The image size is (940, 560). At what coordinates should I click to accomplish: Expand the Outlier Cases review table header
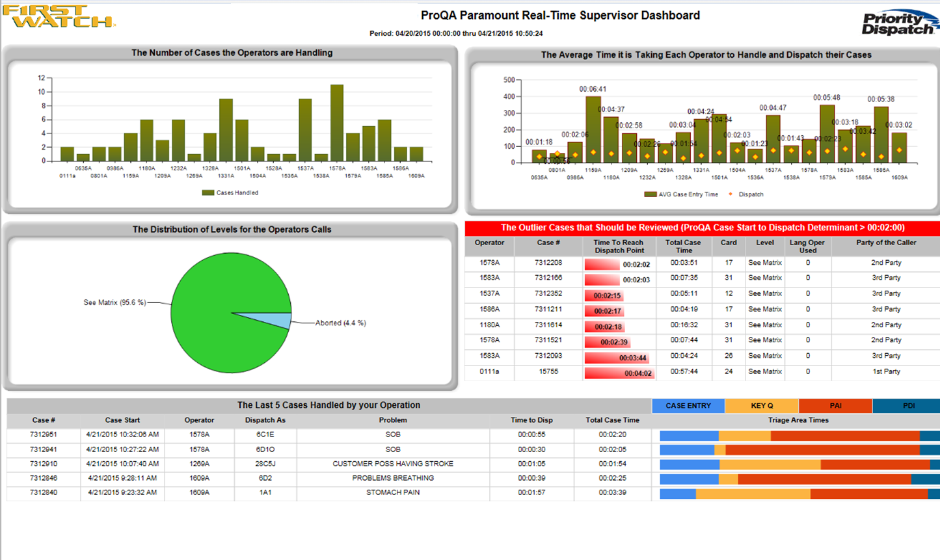pos(701,228)
